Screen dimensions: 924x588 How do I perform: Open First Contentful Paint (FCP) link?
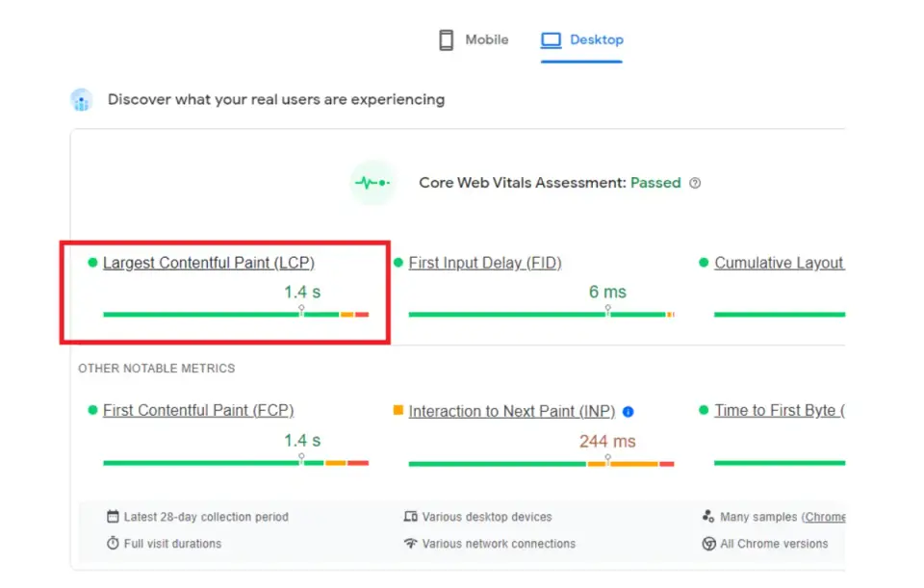[198, 410]
